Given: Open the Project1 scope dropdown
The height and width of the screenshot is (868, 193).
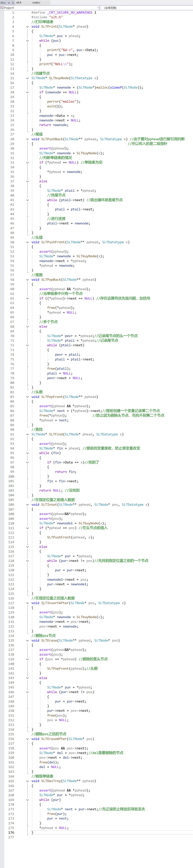Looking at the screenshot, I should [x=50, y=8].
